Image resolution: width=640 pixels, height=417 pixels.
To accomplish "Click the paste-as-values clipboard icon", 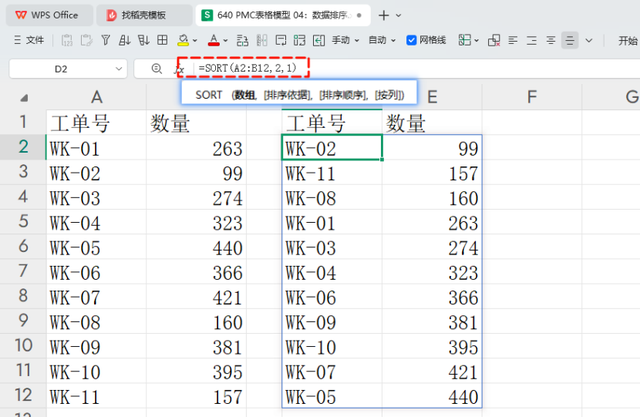I will point(67,40).
